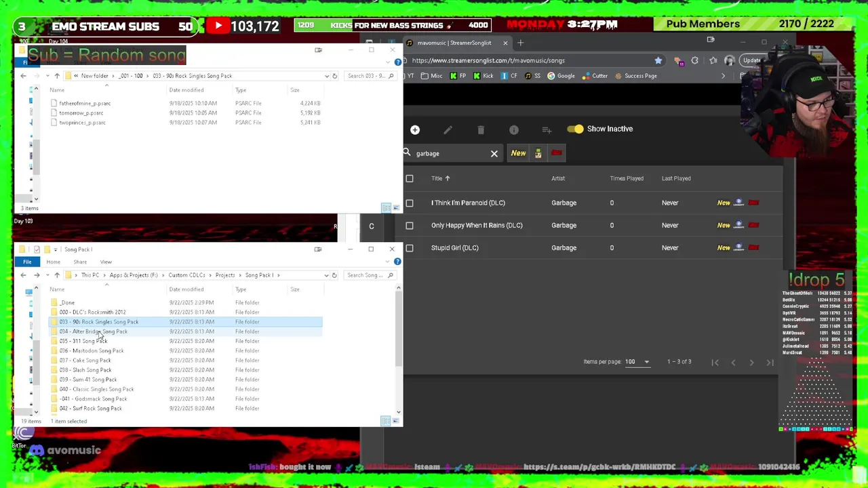
Task: Open the Home tab in Song Pack I
Action: [x=53, y=262]
